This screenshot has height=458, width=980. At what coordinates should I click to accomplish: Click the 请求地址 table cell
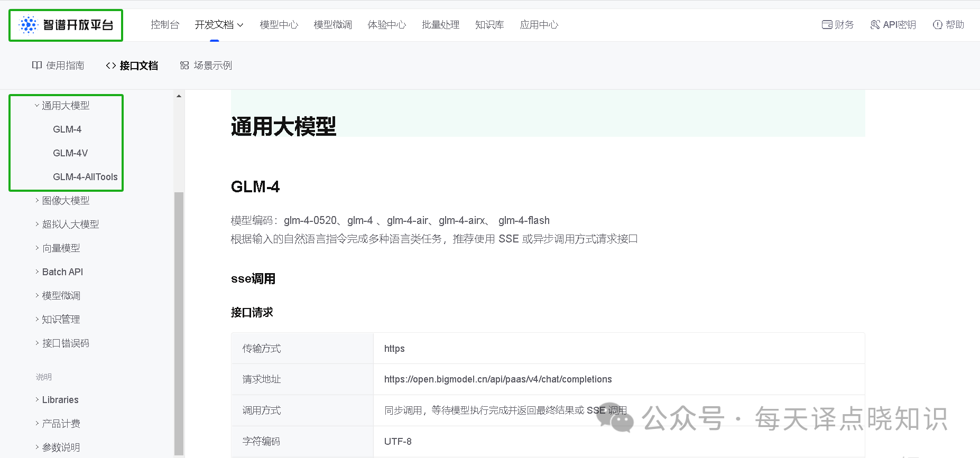(302, 379)
